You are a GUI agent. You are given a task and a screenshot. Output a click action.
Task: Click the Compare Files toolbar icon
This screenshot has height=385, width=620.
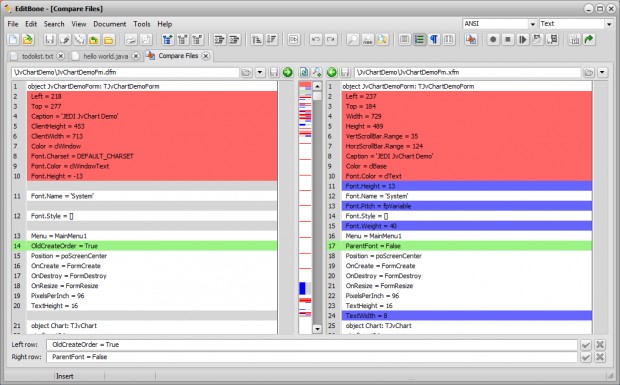pyautogui.click(x=471, y=40)
